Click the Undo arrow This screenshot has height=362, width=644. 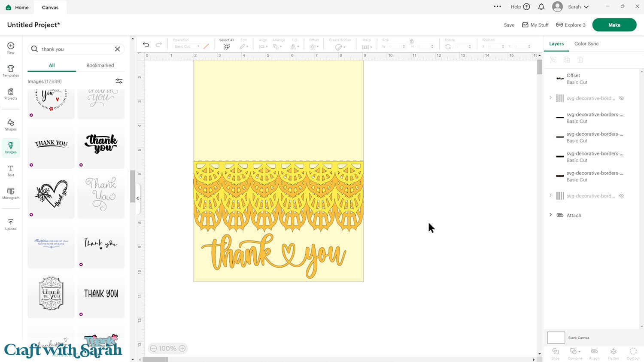tap(146, 45)
